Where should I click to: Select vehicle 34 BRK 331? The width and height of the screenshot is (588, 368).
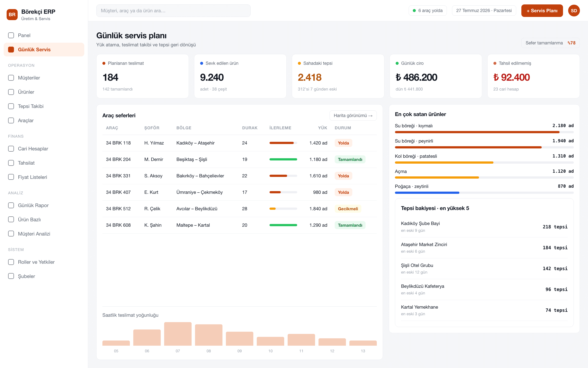pyautogui.click(x=118, y=176)
